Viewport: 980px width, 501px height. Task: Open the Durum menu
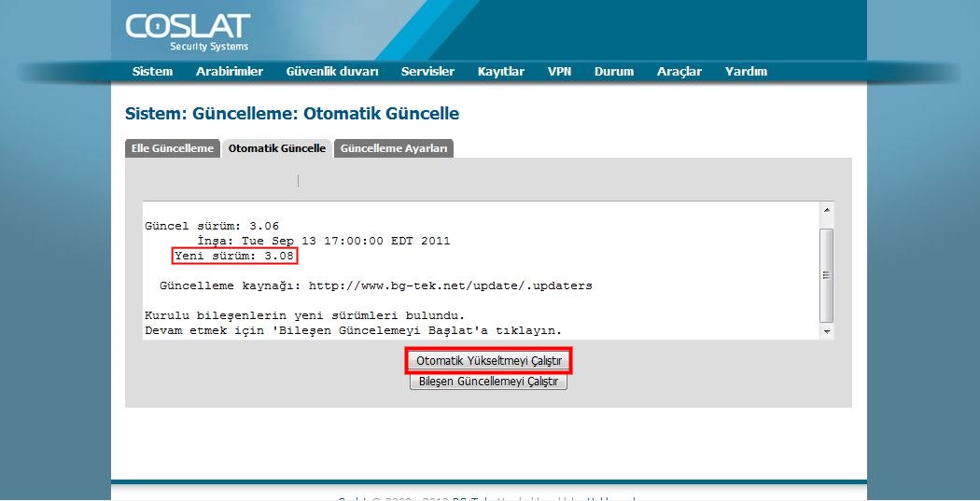(614, 72)
